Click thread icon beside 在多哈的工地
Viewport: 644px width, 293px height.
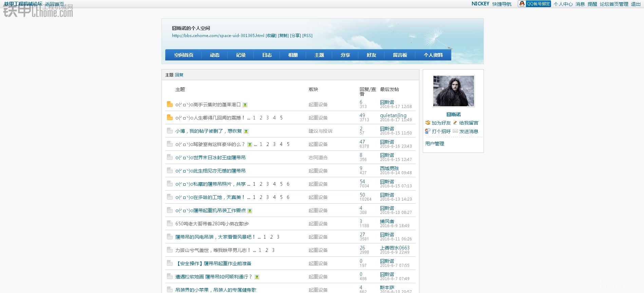[x=170, y=197]
